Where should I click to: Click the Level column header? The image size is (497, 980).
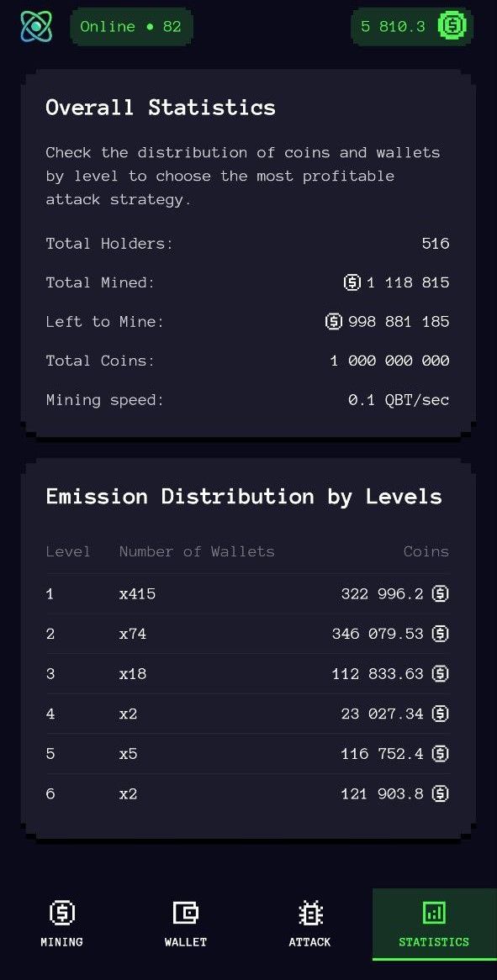point(68,551)
